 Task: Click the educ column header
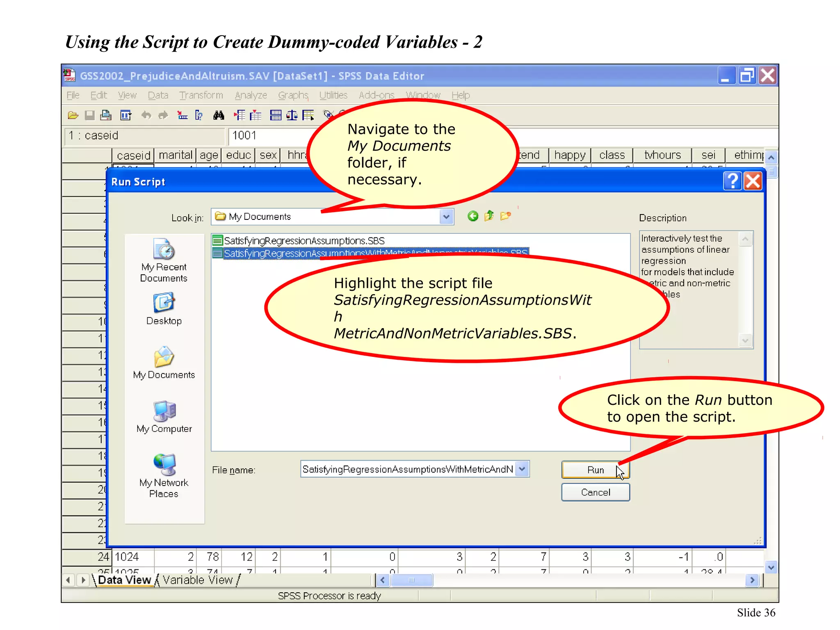tap(238, 155)
